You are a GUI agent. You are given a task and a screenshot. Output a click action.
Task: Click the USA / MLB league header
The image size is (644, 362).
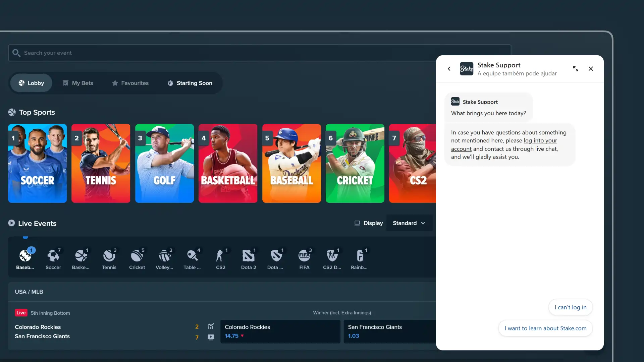(29, 292)
